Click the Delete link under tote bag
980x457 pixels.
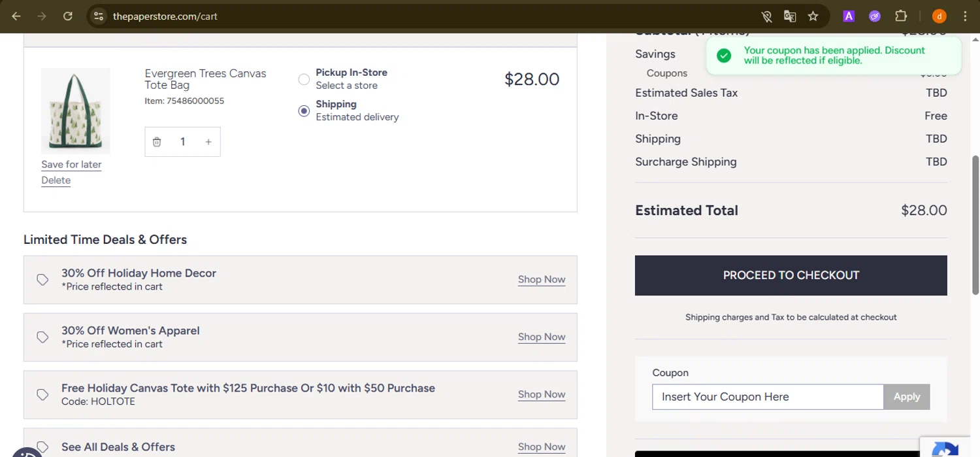56,180
